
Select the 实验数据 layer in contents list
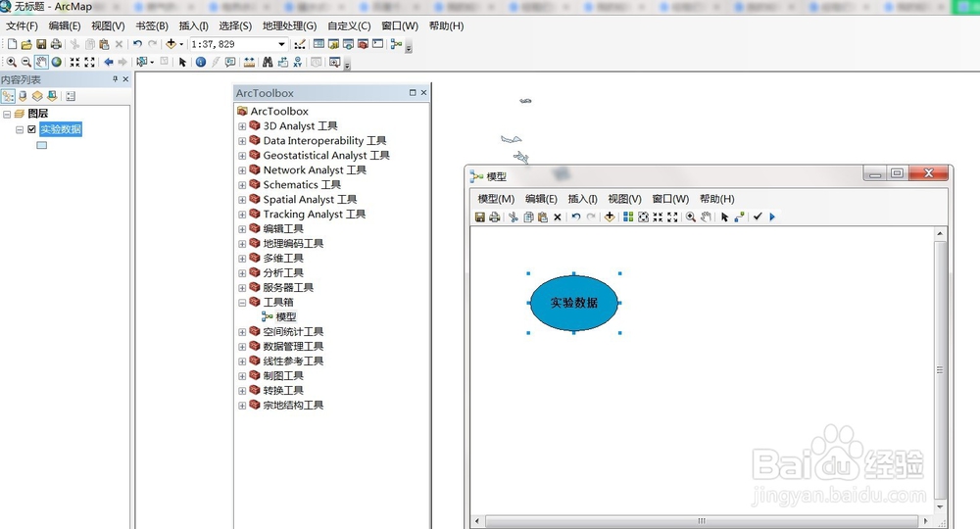coord(61,129)
